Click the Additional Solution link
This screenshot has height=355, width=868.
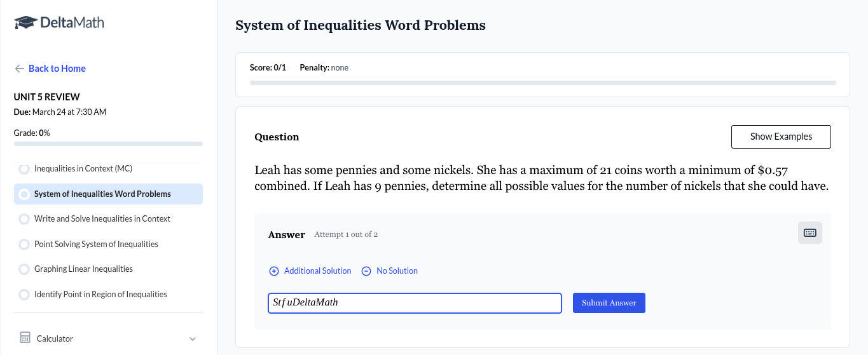tap(317, 271)
